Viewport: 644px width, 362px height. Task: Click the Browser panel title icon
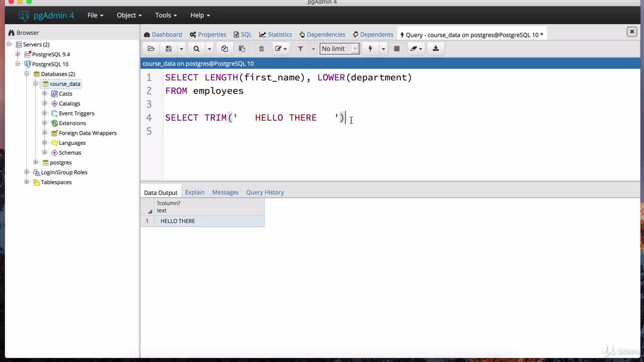pyautogui.click(x=11, y=33)
